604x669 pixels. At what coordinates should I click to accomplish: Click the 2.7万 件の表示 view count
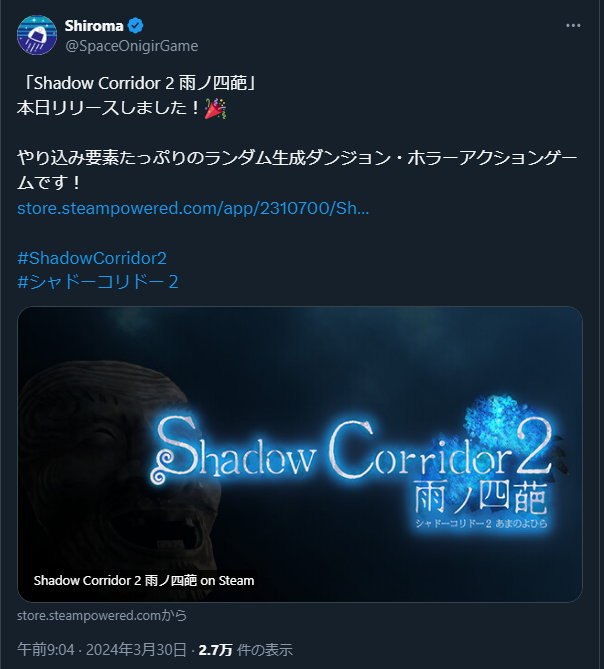(246, 650)
